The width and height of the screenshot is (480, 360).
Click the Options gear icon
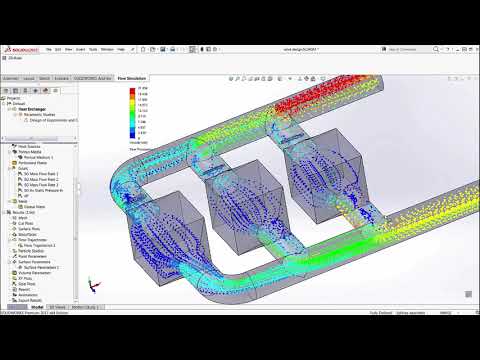pyautogui.click(x=215, y=49)
